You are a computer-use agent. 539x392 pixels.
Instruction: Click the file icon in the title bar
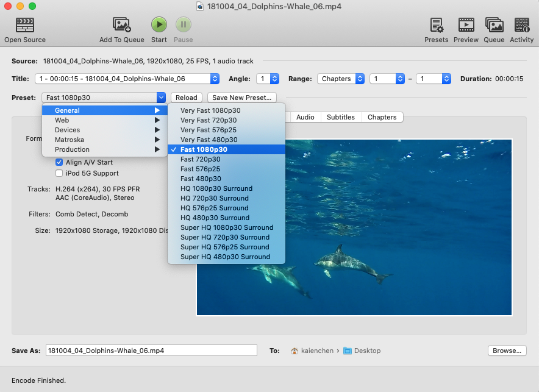(200, 6)
